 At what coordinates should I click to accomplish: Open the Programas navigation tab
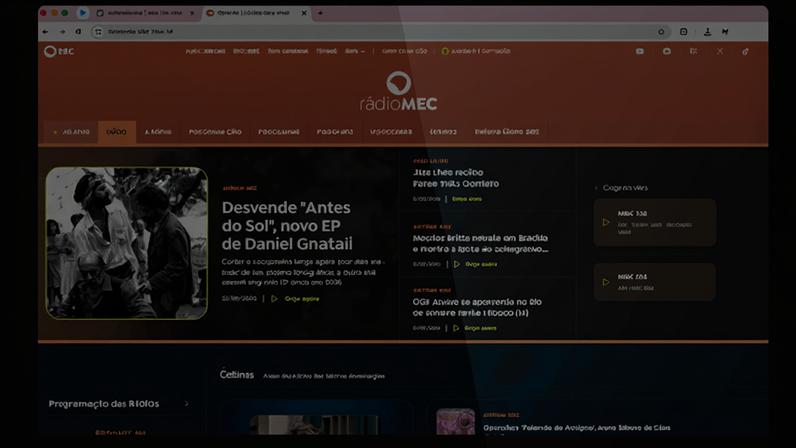(279, 132)
